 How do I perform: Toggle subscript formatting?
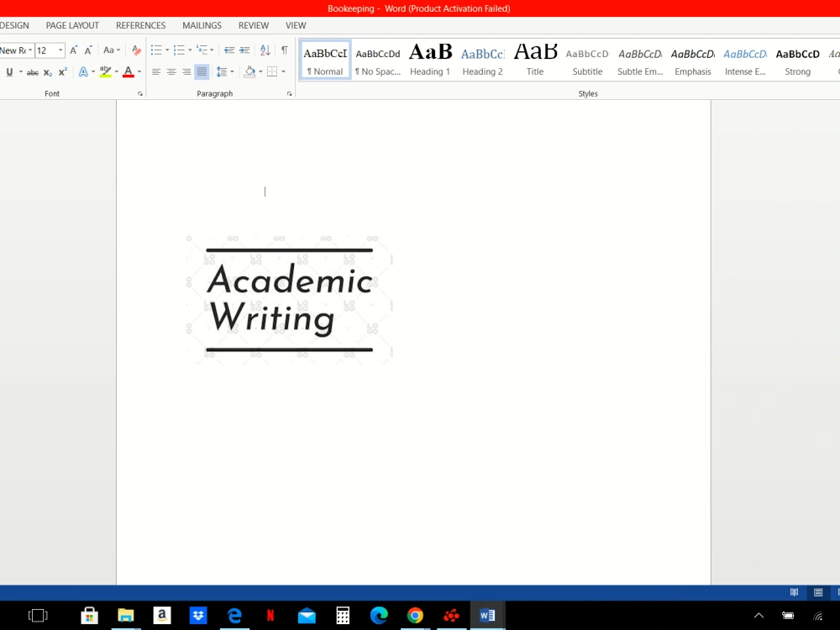click(x=48, y=71)
